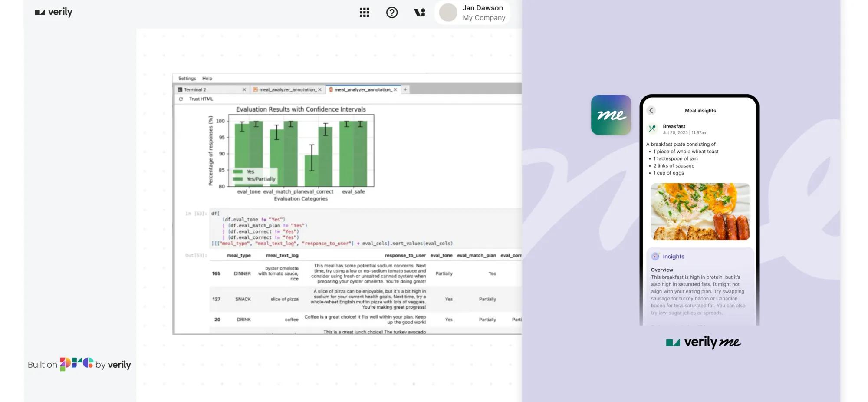This screenshot has height=402, width=868.
Task: Click the help question mark icon
Action: click(x=392, y=12)
